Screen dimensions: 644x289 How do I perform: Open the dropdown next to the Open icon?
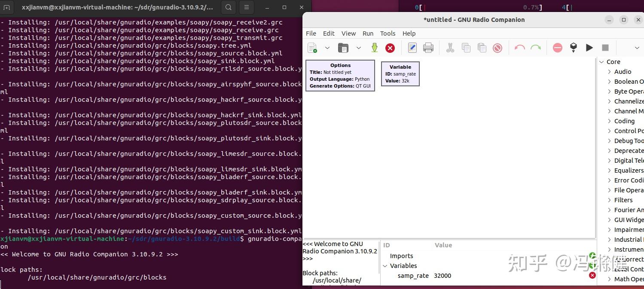[x=359, y=48]
